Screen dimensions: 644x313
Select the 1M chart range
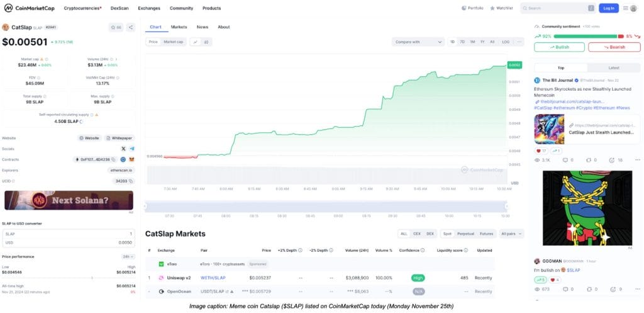tap(472, 42)
